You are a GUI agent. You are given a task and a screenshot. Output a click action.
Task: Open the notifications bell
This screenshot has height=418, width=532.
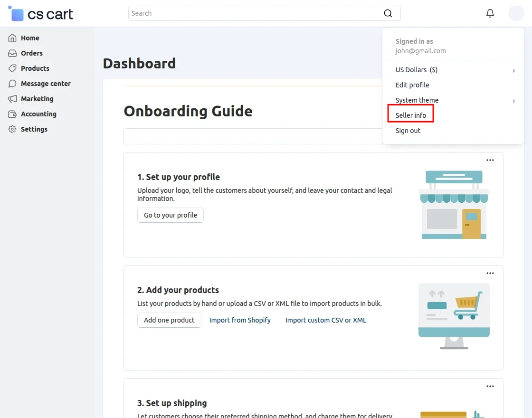click(x=490, y=13)
